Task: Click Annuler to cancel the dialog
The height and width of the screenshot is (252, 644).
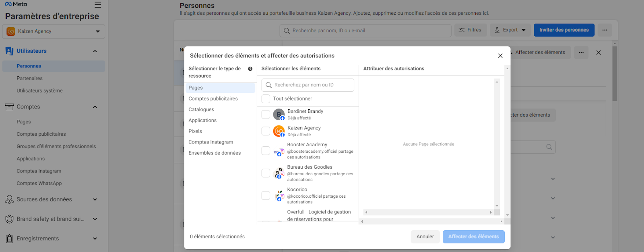Action: 425,237
